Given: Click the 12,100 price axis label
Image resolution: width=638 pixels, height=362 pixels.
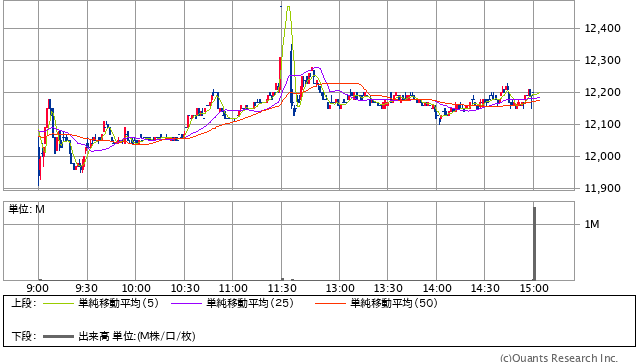Looking at the screenshot, I should [x=602, y=124].
